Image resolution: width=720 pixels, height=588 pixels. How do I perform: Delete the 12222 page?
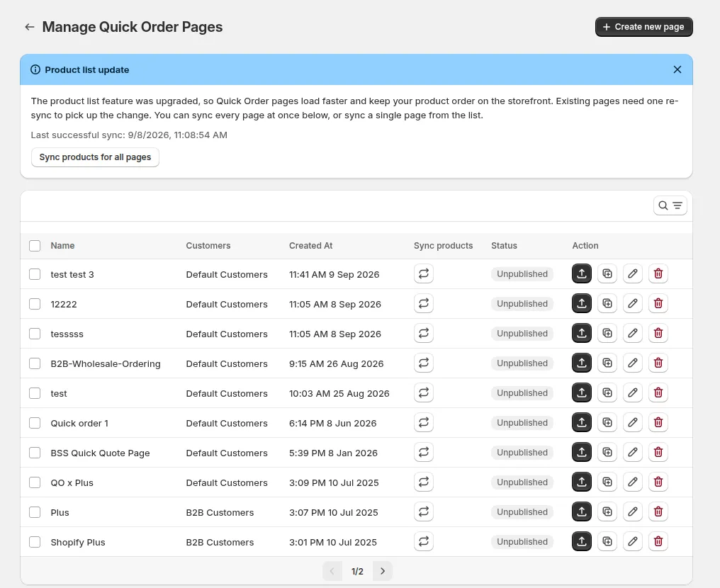658,304
